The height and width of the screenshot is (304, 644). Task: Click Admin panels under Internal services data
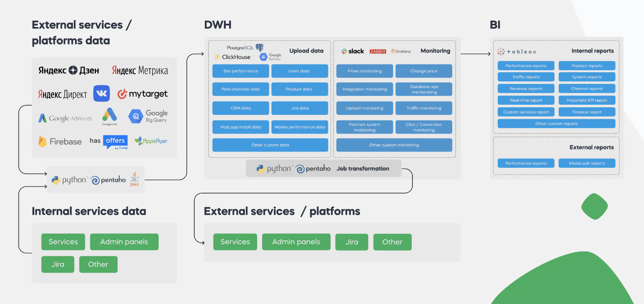[x=124, y=242]
